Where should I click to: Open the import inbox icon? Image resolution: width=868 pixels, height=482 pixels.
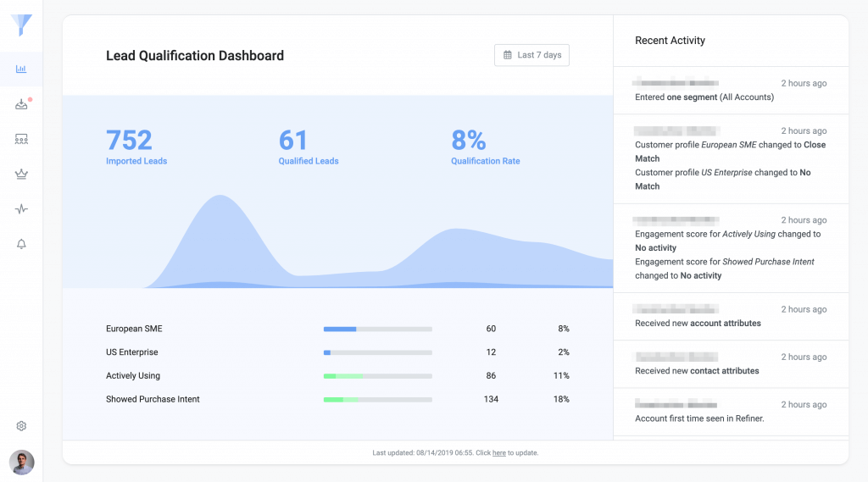(21, 104)
